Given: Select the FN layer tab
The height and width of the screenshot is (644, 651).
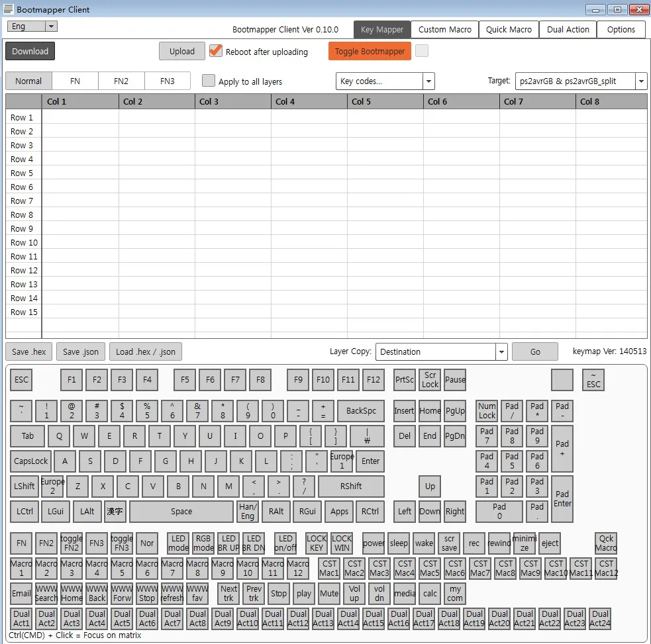Looking at the screenshot, I should tap(75, 81).
